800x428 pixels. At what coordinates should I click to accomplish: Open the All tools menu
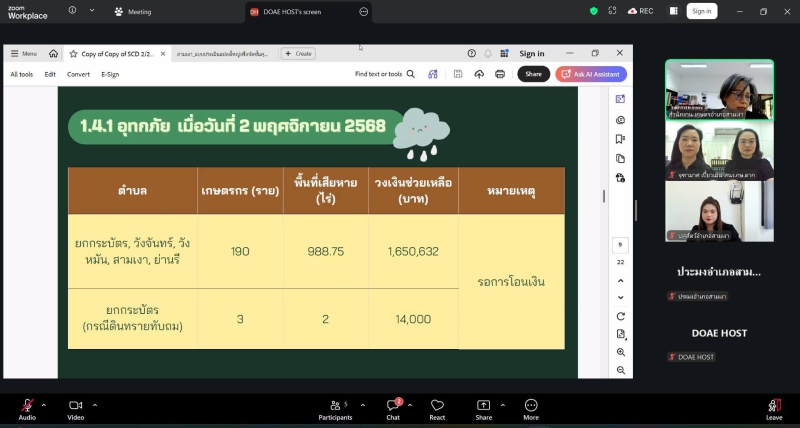click(x=21, y=74)
